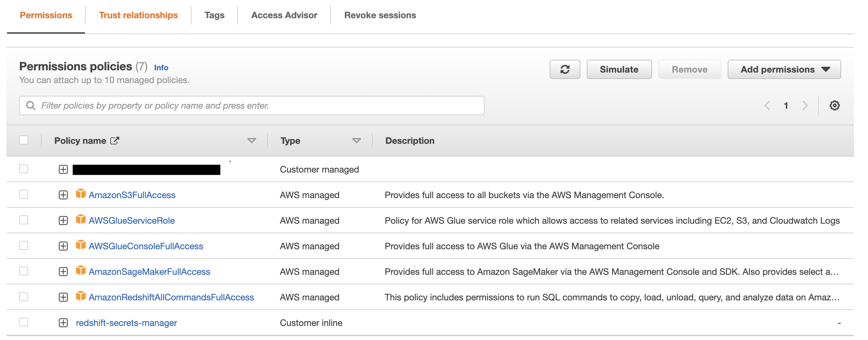This screenshot has width=868, height=340.
Task: Select the AmazonS3FullAccess row checkbox
Action: (x=24, y=194)
